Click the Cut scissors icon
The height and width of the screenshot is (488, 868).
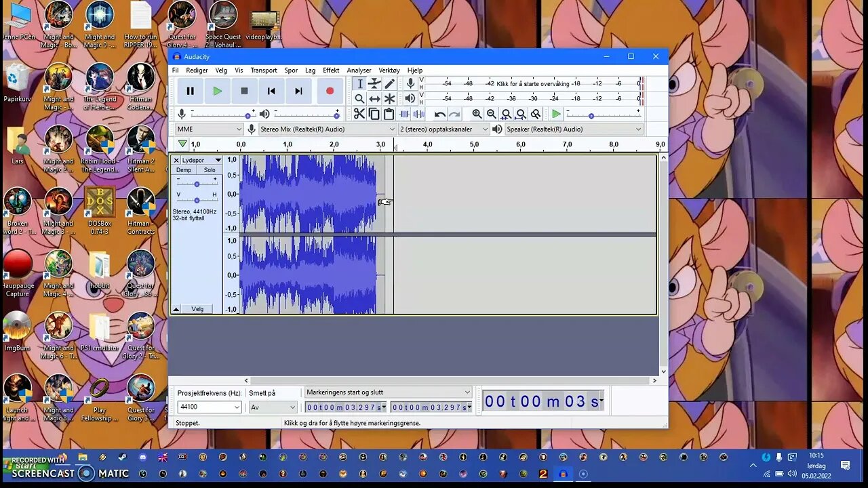pyautogui.click(x=359, y=115)
